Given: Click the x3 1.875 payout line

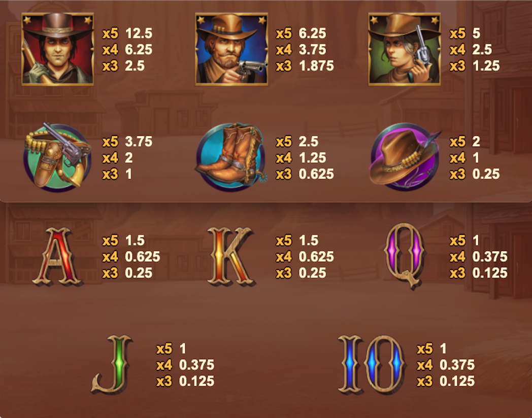Looking at the screenshot, I should click(x=305, y=66).
